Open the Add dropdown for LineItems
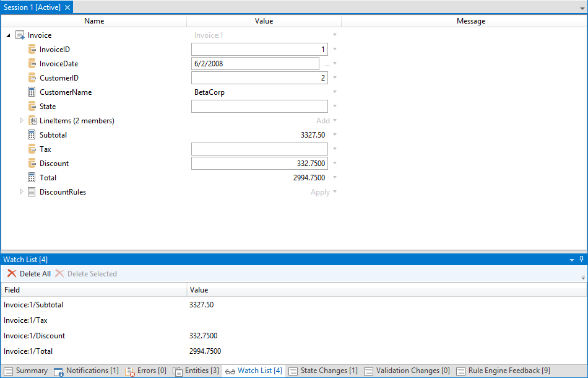The image size is (588, 378). [335, 121]
